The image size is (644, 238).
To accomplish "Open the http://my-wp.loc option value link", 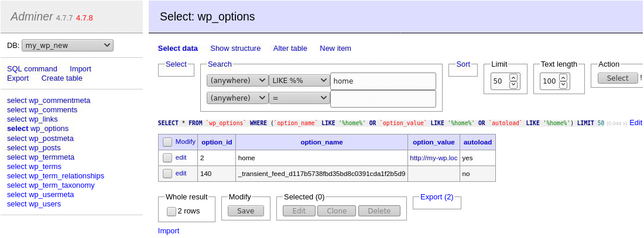I will (x=433, y=158).
